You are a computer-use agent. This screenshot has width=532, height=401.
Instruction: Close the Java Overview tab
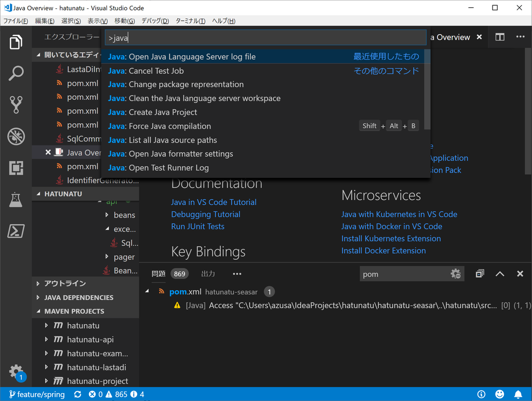[479, 37]
